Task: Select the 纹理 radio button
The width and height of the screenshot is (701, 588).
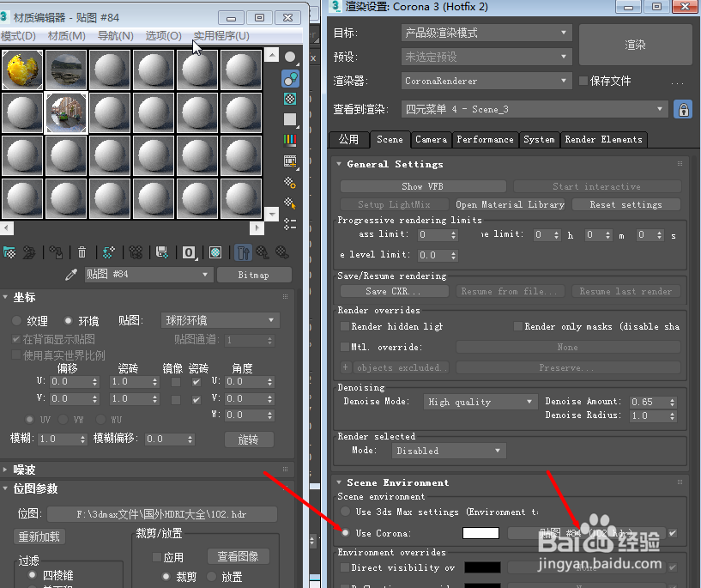Action: click(x=17, y=320)
